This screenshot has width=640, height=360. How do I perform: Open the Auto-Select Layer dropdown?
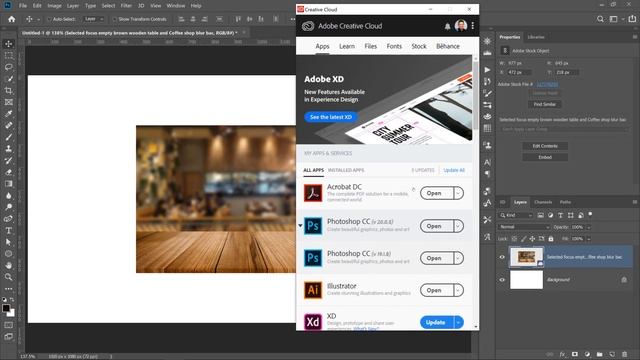pos(94,19)
